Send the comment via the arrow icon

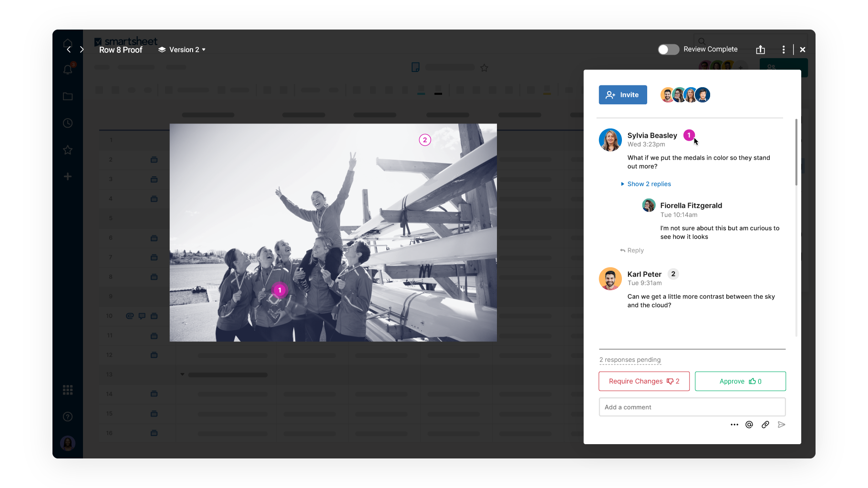(781, 424)
